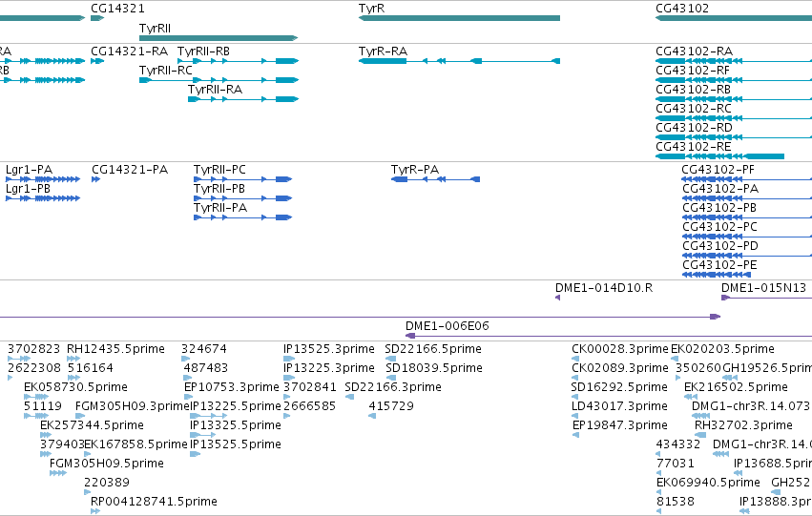
Task: Select the IP13325.5prime EST label
Action: tap(236, 426)
